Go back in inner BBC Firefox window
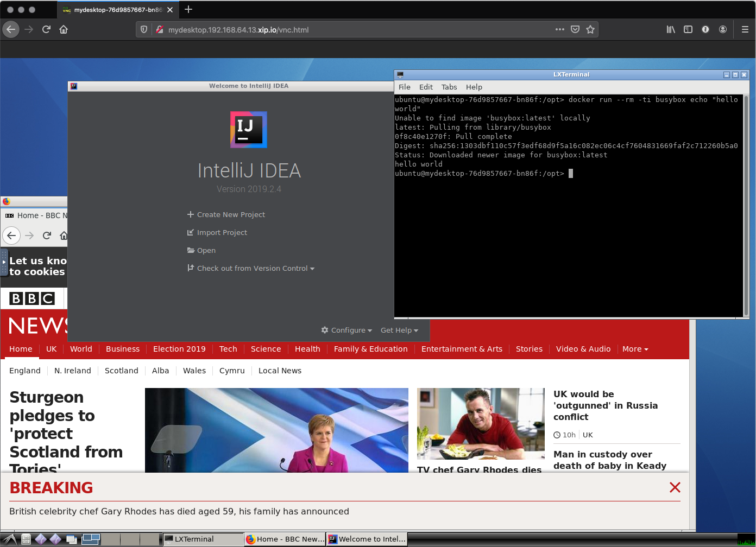This screenshot has height=547, width=756. pyautogui.click(x=11, y=236)
